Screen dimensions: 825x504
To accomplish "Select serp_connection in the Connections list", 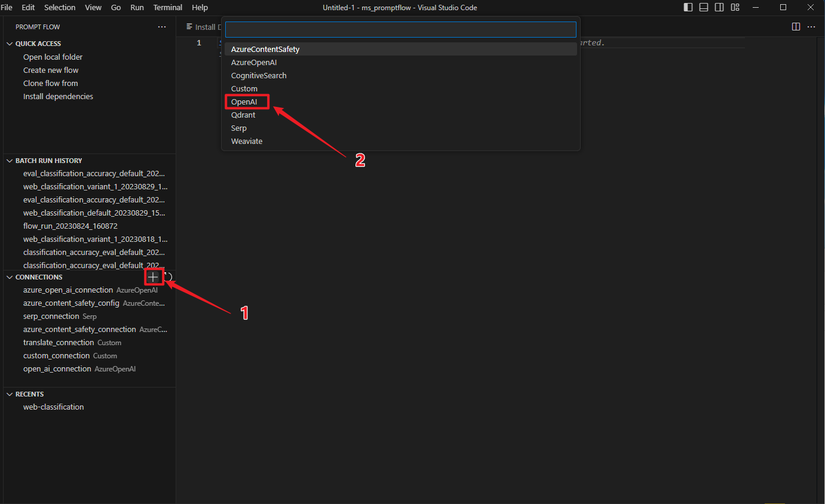I will (51, 316).
